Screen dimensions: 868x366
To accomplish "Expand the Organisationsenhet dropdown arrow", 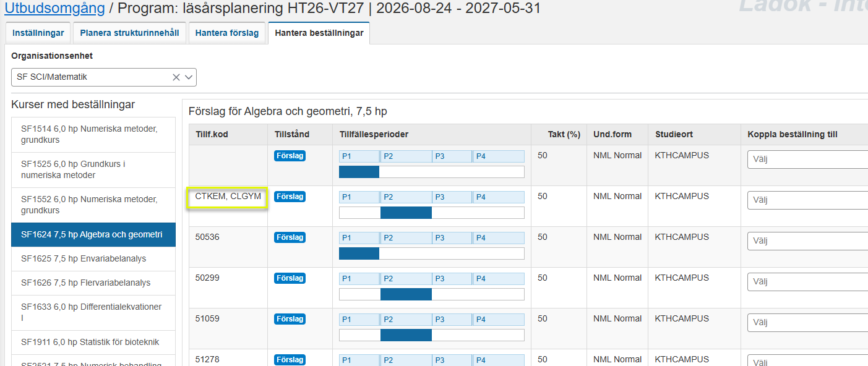I will (189, 77).
